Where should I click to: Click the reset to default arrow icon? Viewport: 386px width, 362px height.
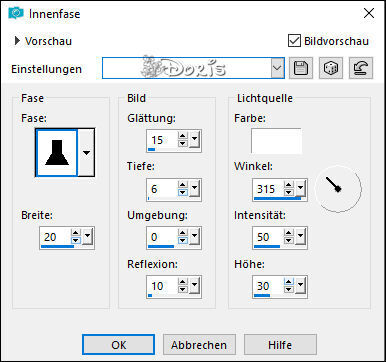tap(361, 68)
